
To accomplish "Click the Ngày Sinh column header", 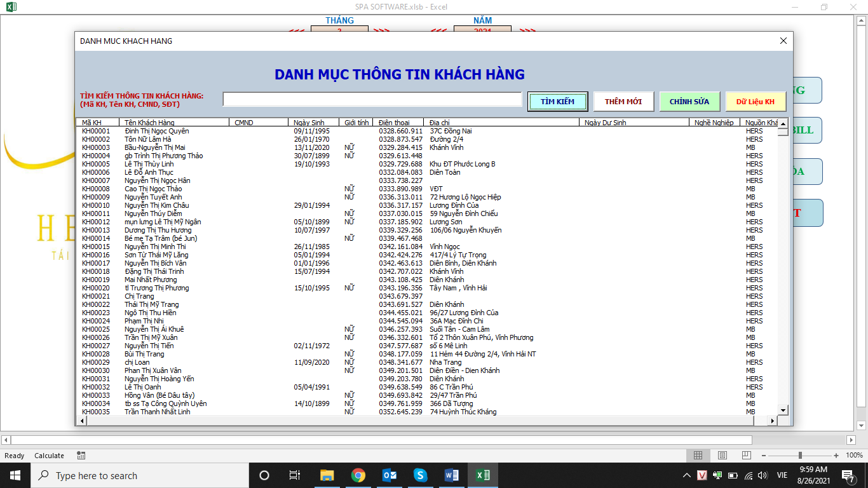I will pyautogui.click(x=313, y=123).
